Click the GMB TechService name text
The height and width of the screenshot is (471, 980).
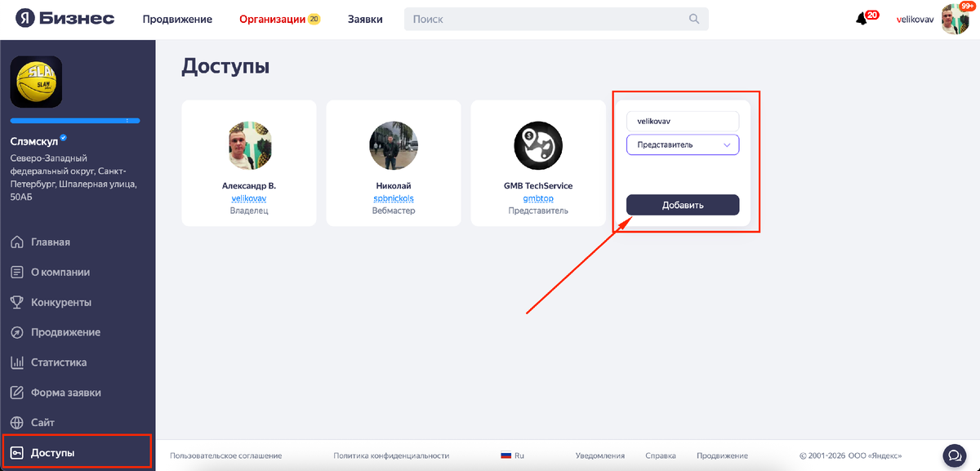538,185
